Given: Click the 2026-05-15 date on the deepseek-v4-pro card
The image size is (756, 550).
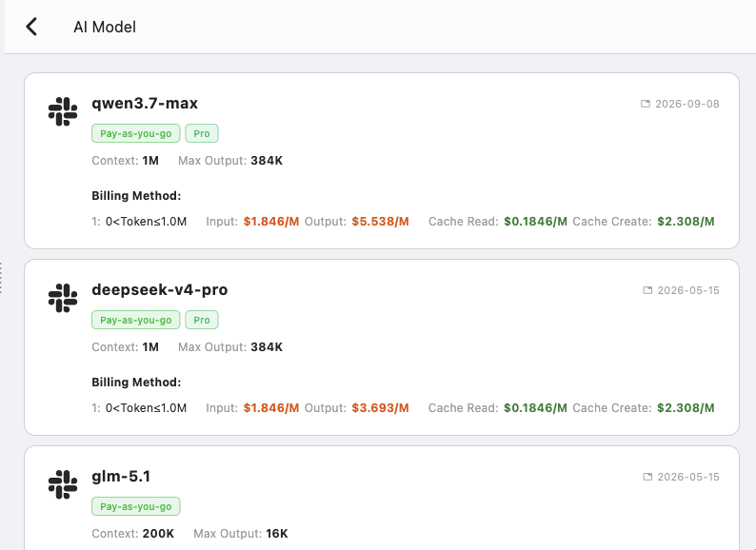Looking at the screenshot, I should pos(688,290).
